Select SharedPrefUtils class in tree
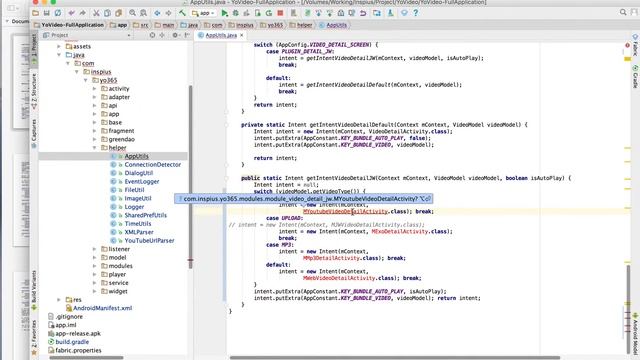The height and width of the screenshot is (360, 640). (x=146, y=215)
